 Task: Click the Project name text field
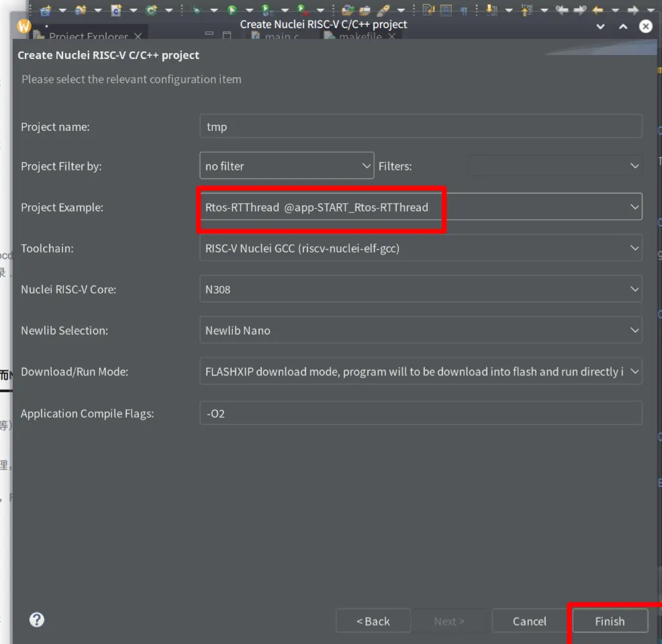pyautogui.click(x=420, y=126)
